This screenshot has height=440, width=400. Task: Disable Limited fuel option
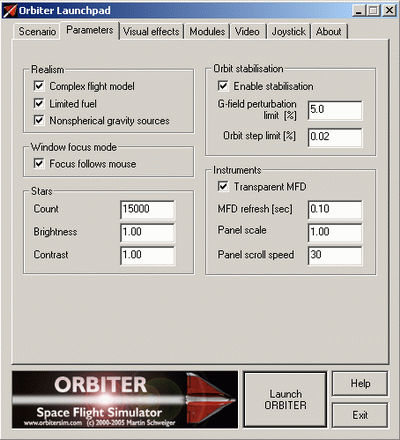(x=39, y=103)
